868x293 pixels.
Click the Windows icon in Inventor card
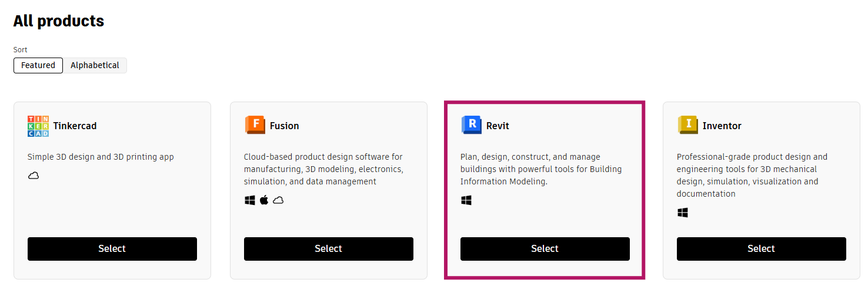(683, 213)
